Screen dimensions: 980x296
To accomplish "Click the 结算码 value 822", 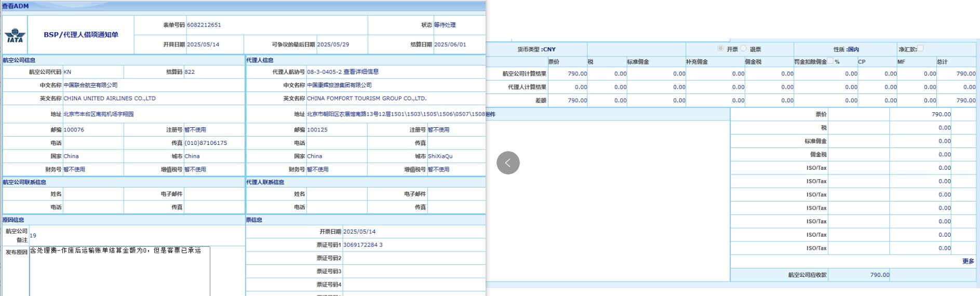I will pyautogui.click(x=190, y=72).
